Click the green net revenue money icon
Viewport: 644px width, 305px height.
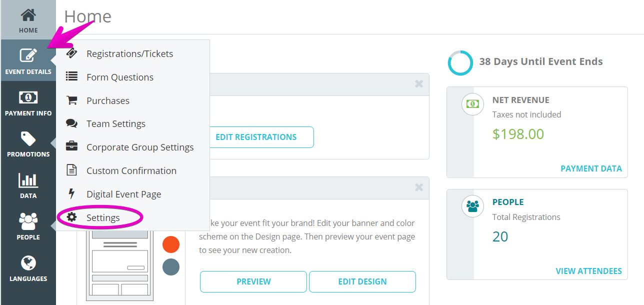point(472,104)
